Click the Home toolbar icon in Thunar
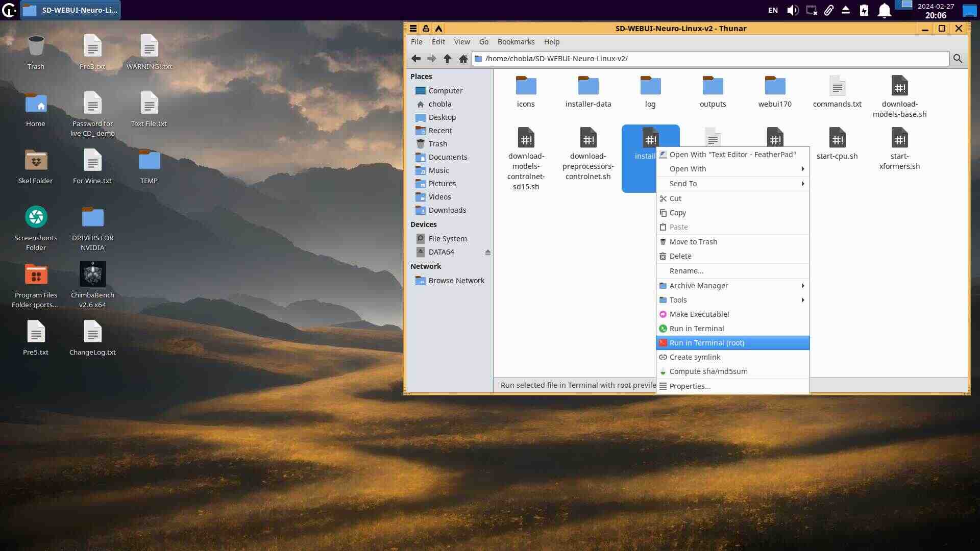The image size is (980, 551). (x=463, y=59)
